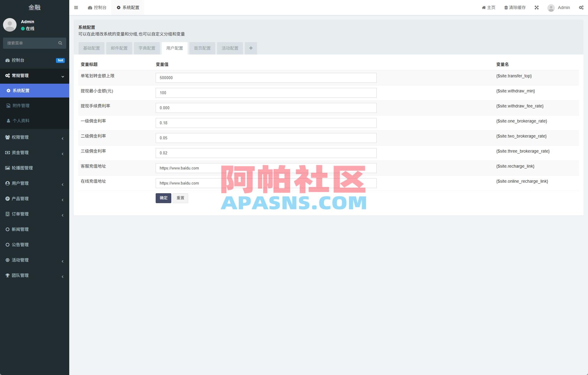Click the + tab to add config group
This screenshot has width=588, height=375.
coord(251,48)
